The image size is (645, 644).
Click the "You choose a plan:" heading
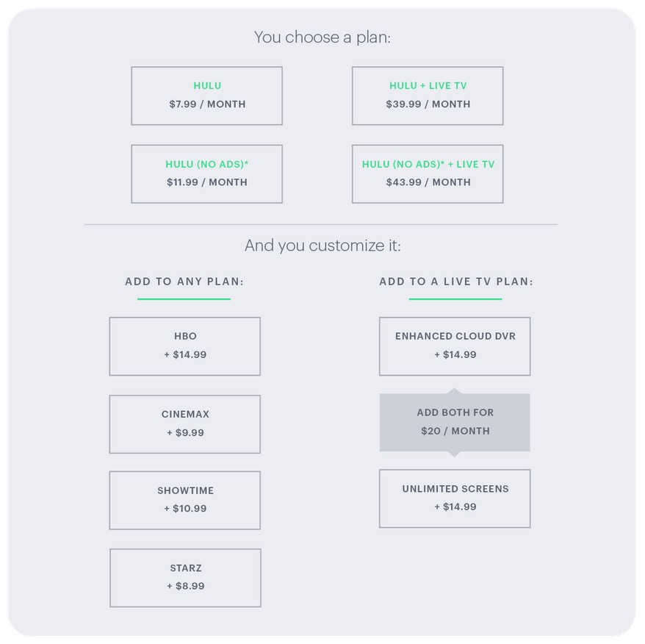(322, 37)
